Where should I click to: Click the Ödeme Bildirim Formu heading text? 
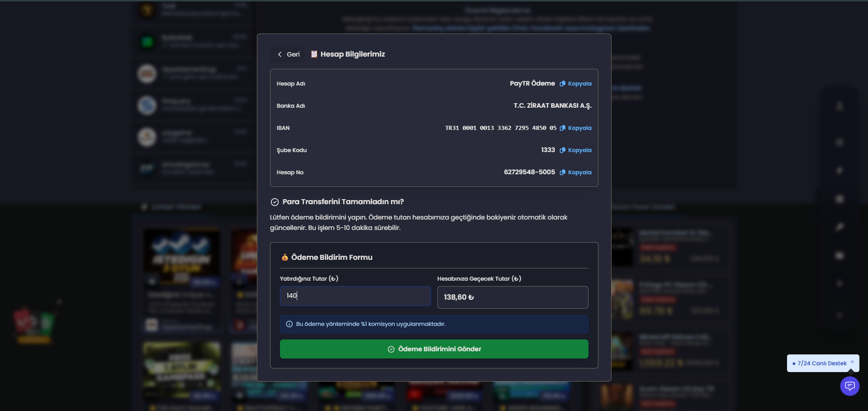332,257
